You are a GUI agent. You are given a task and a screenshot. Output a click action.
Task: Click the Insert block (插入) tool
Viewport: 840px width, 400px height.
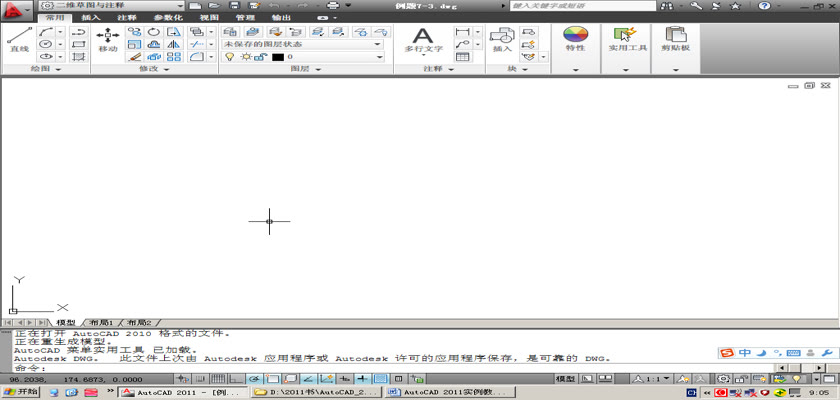tap(502, 40)
